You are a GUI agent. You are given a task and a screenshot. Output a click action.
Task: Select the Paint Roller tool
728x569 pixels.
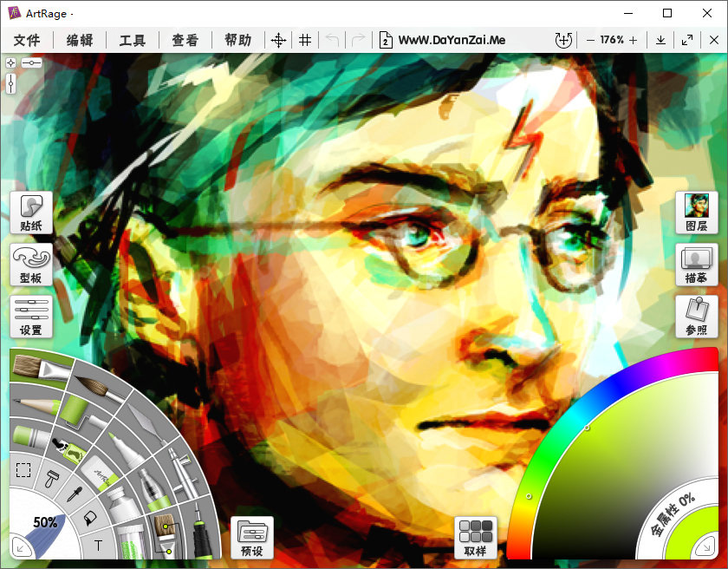(x=82, y=413)
